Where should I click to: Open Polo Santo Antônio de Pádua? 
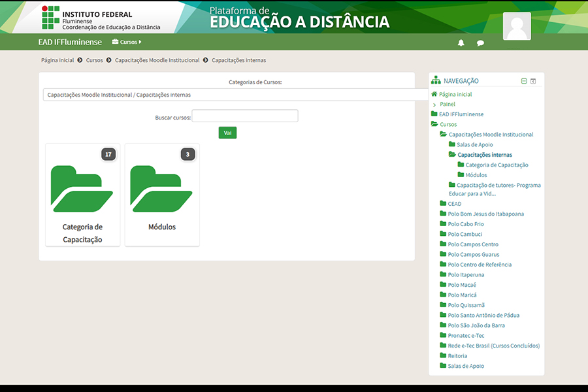[483, 315]
